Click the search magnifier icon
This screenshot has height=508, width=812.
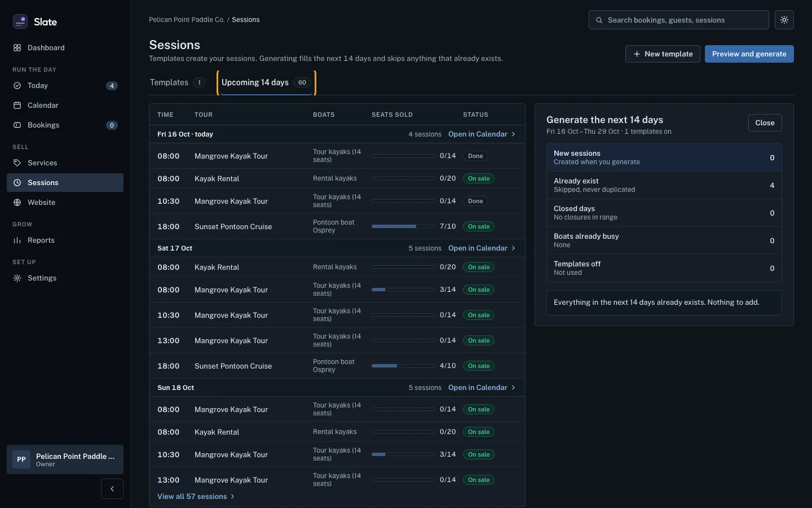(x=599, y=20)
